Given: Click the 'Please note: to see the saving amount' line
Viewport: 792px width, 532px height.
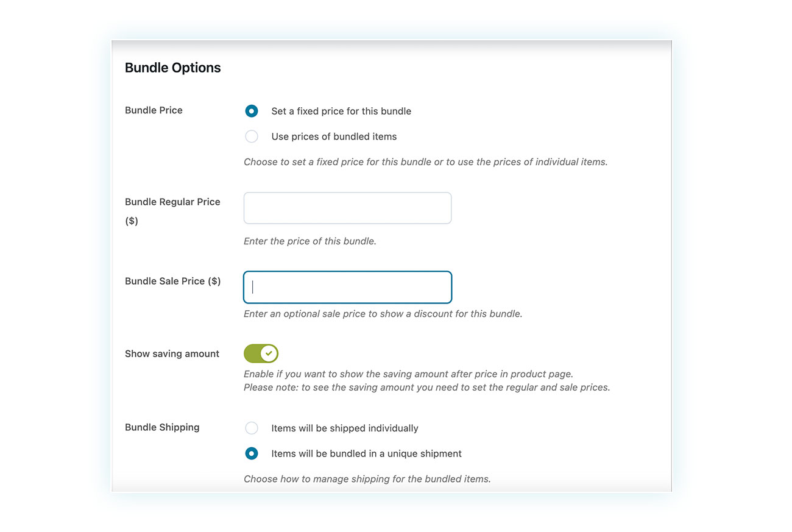Looking at the screenshot, I should [x=426, y=388].
